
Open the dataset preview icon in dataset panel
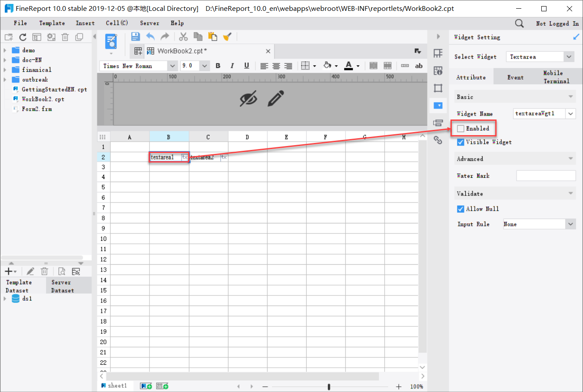(61, 271)
